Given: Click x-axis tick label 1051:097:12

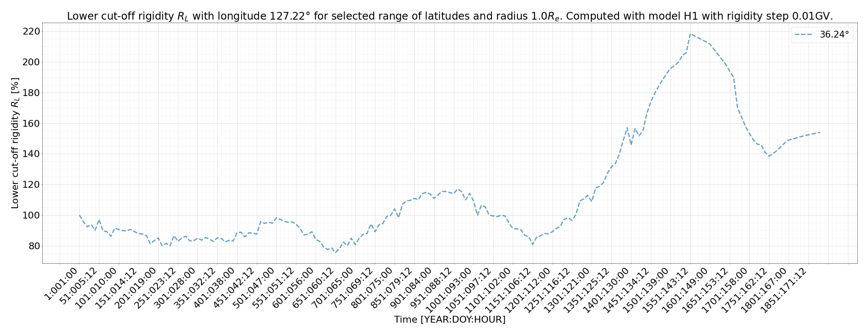Looking at the screenshot, I should point(468,290).
